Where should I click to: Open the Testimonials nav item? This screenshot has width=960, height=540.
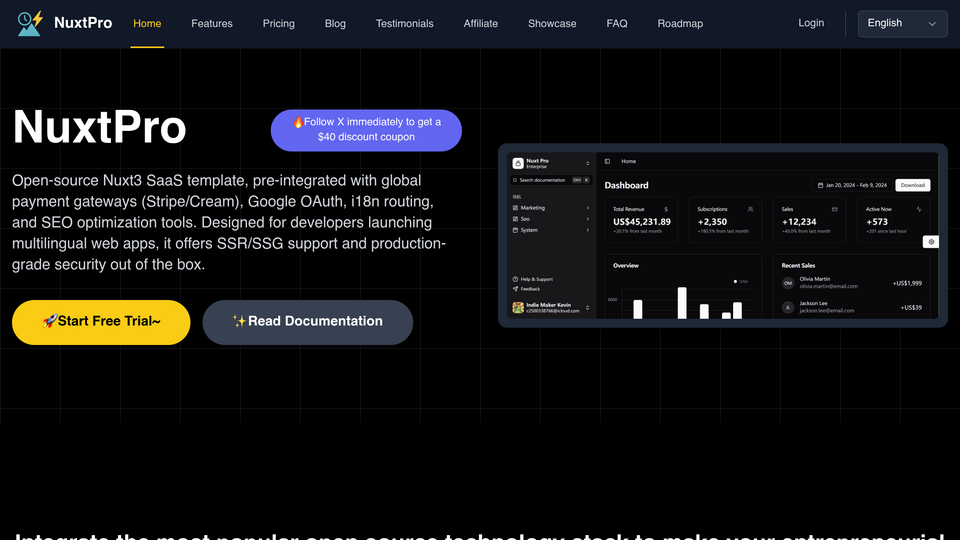point(405,23)
